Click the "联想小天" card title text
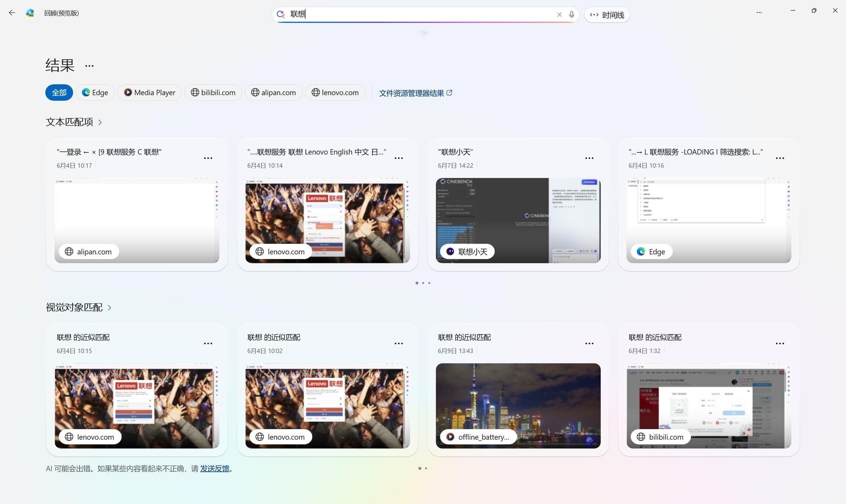This screenshot has height=504, width=846. [455, 152]
